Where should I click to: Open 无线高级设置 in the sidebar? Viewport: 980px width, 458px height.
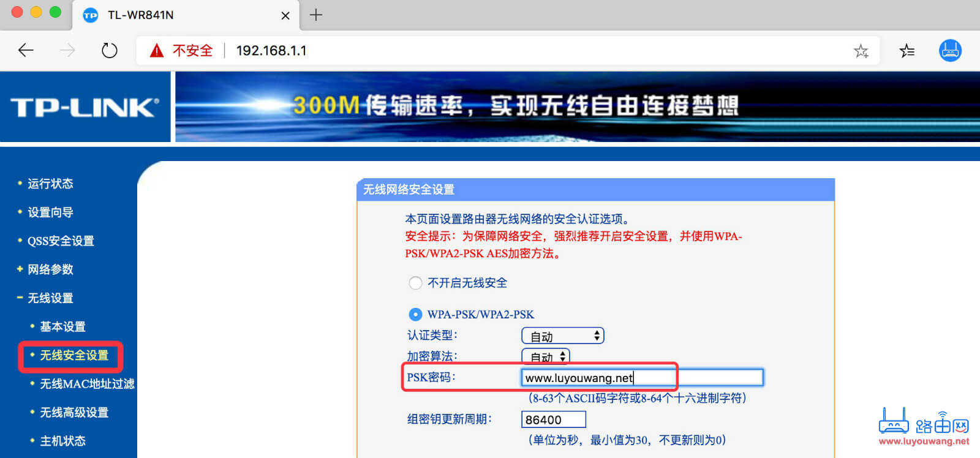click(74, 413)
